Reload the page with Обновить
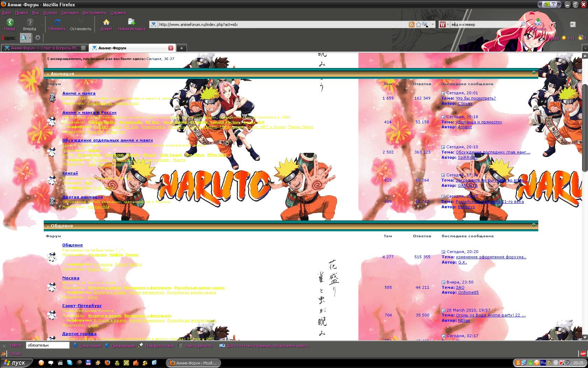The width and height of the screenshot is (588, 368). (x=57, y=25)
